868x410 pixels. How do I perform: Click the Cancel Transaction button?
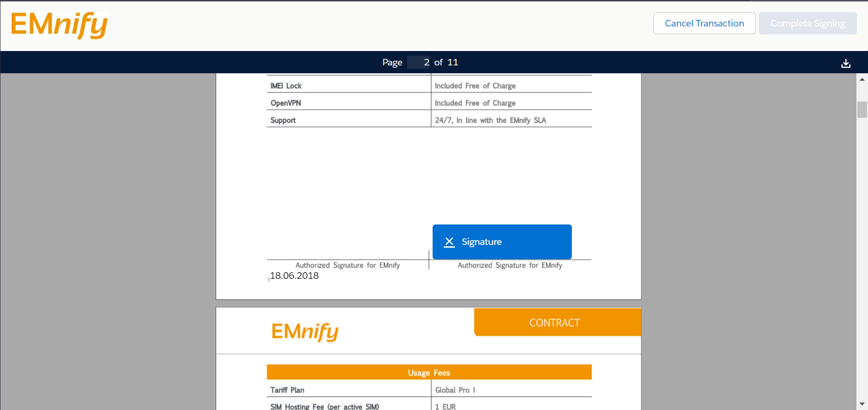[704, 23]
